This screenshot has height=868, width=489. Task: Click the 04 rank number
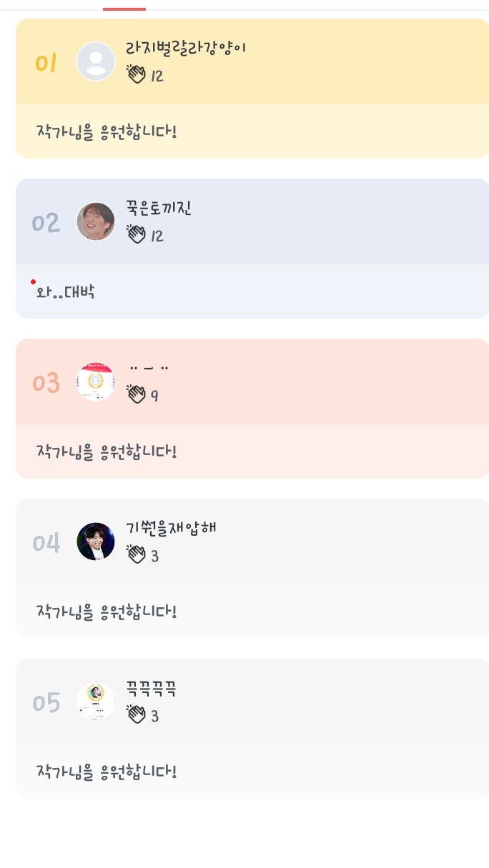click(x=46, y=543)
